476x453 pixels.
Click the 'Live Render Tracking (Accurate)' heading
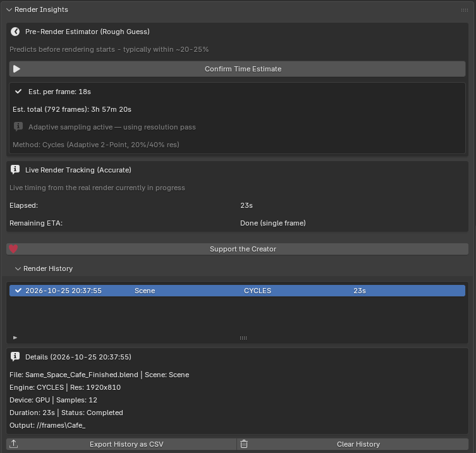(78, 170)
